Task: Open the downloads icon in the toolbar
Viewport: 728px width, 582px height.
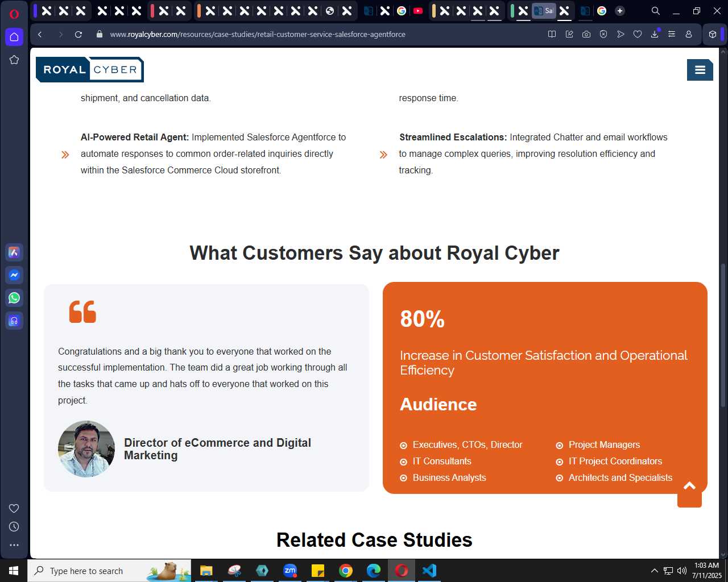Action: [x=655, y=34]
